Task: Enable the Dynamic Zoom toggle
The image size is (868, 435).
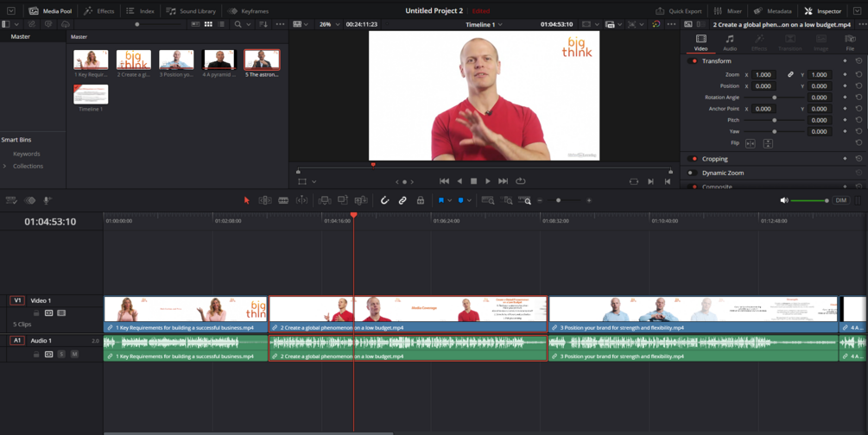Action: (693, 173)
